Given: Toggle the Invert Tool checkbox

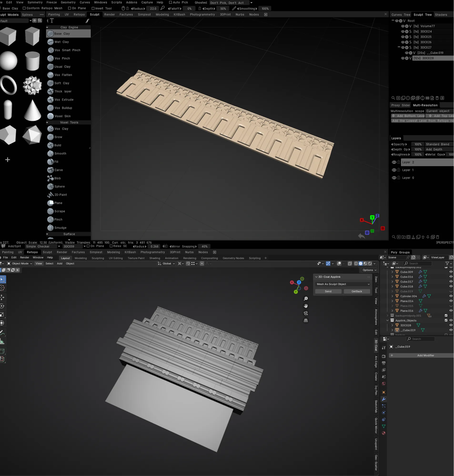Looking at the screenshot, I should (x=93, y=9).
